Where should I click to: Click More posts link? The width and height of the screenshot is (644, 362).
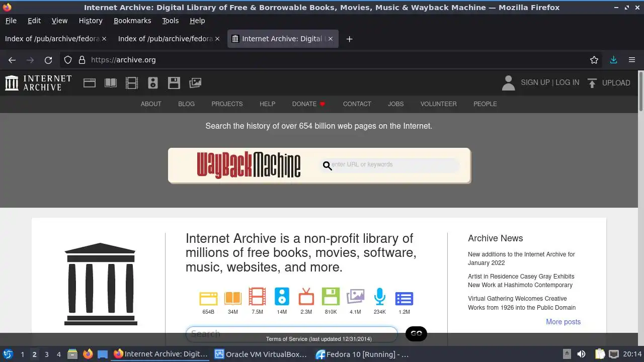563,322
